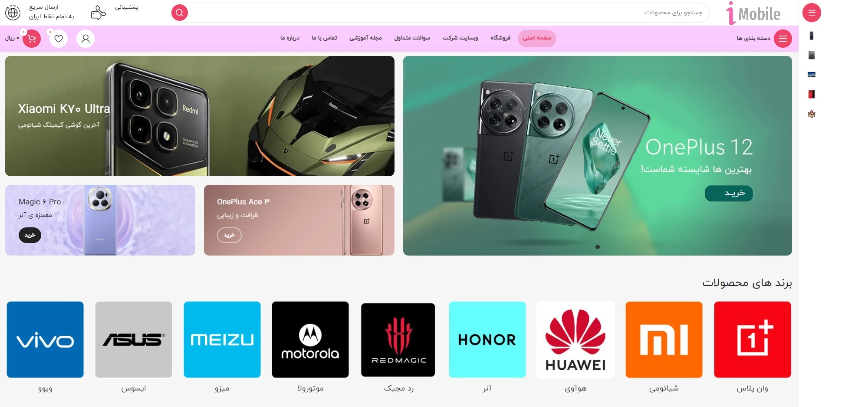The height and width of the screenshot is (407, 868).
Task: Click the buy button on the Magic 6 Pro banner
Action: pos(30,235)
